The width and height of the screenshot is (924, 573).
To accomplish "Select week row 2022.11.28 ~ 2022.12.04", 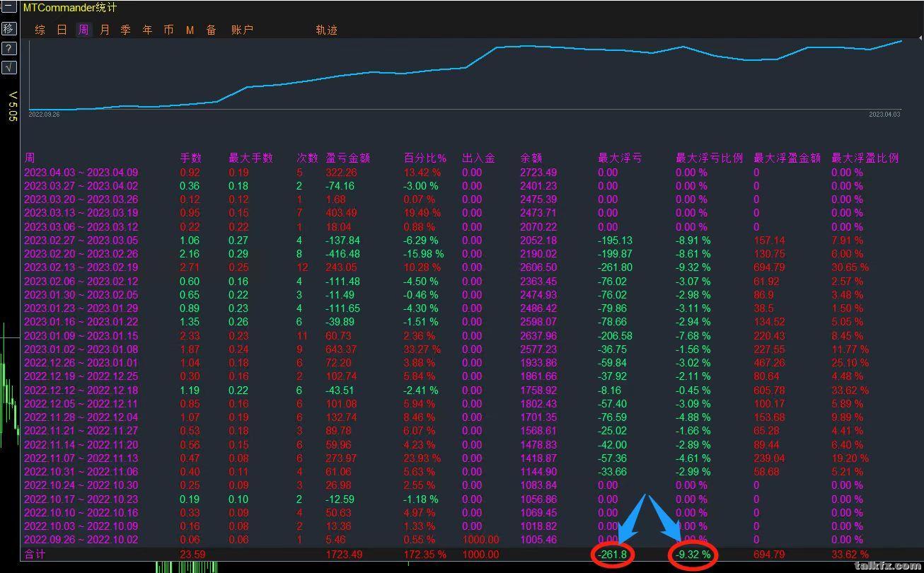I will tap(81, 417).
